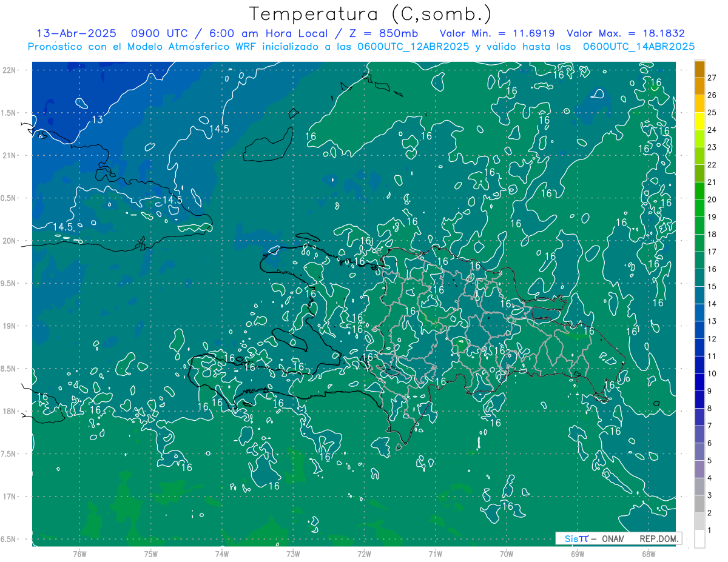Click the "75W" longitude axis label
Viewport: 728px width, 562px height.
coord(151,554)
